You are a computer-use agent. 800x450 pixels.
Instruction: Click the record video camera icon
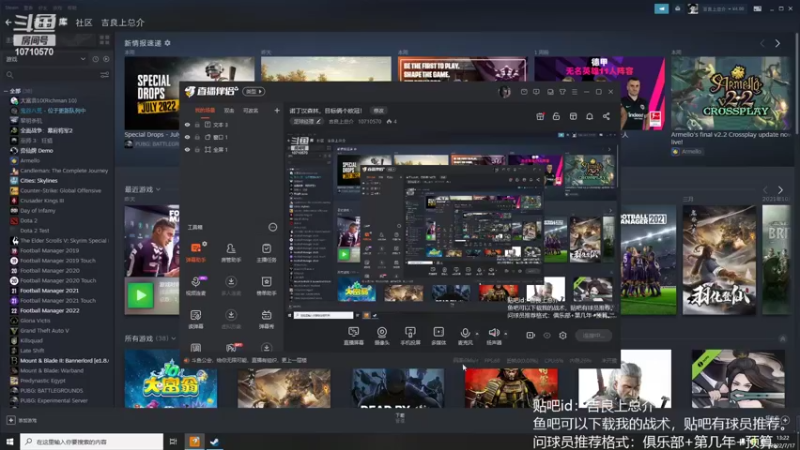tap(531, 336)
